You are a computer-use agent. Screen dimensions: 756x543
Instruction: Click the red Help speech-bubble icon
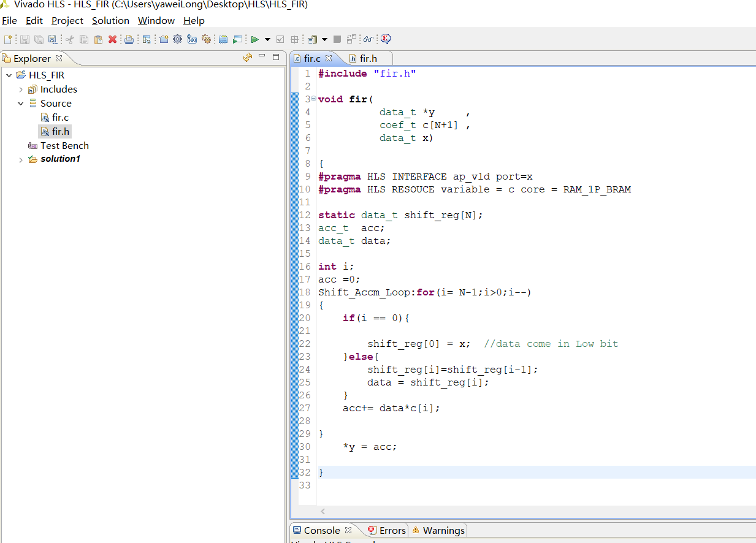pyautogui.click(x=386, y=39)
